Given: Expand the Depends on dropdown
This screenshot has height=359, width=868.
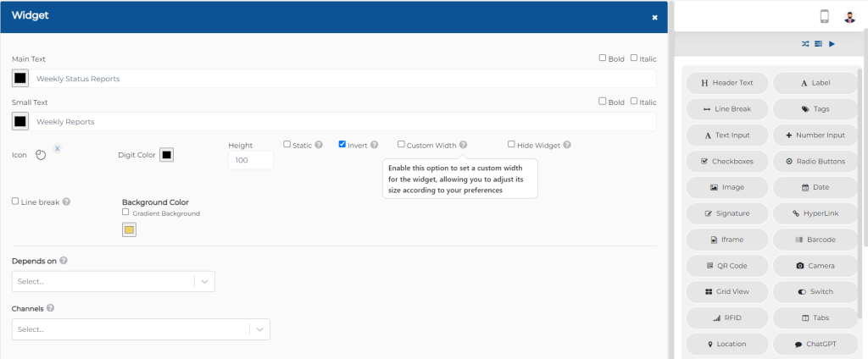Looking at the screenshot, I should point(114,282).
